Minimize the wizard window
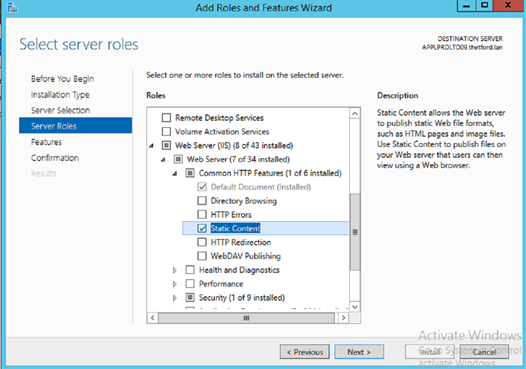The height and width of the screenshot is (369, 526). point(466,5)
